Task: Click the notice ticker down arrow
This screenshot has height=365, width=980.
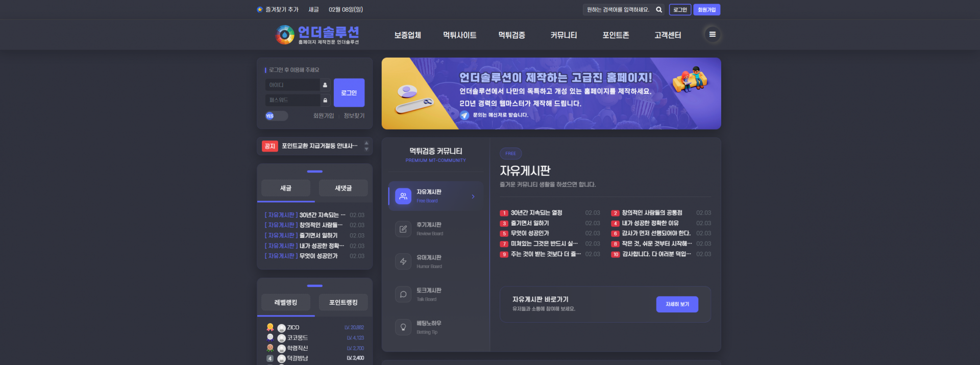Action: pos(366,150)
